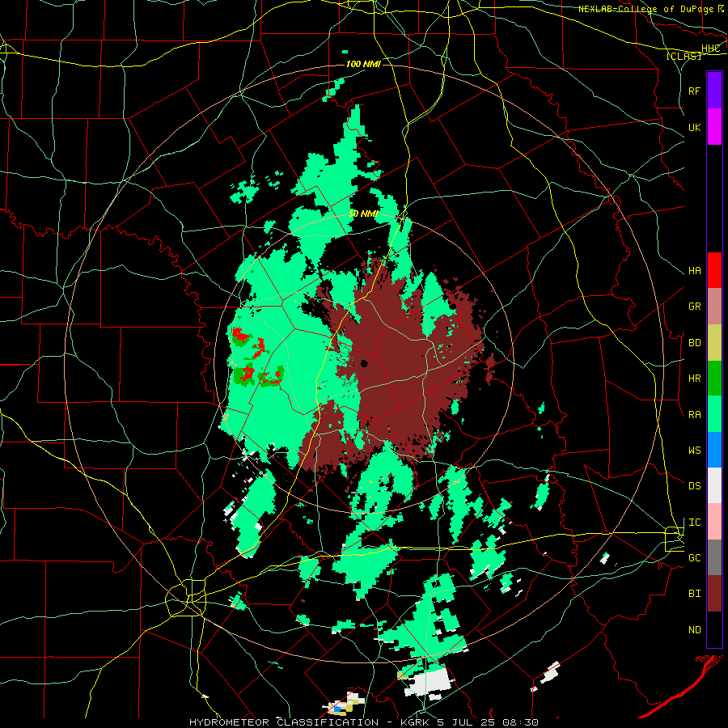Click the BD yellow legend swatch
The image size is (728, 728).
tap(714, 342)
